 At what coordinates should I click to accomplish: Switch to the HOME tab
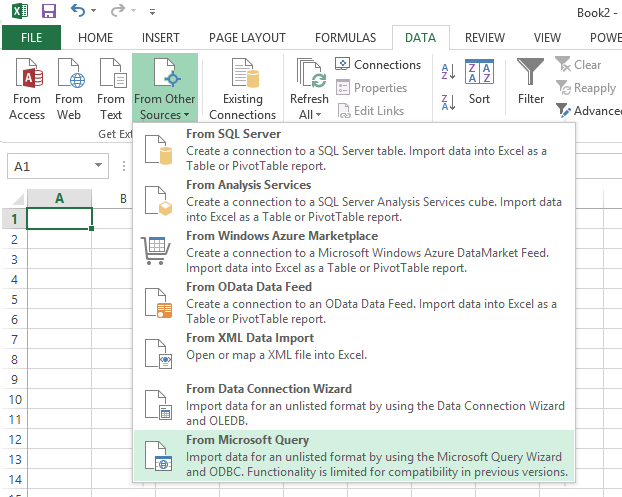pyautogui.click(x=96, y=38)
